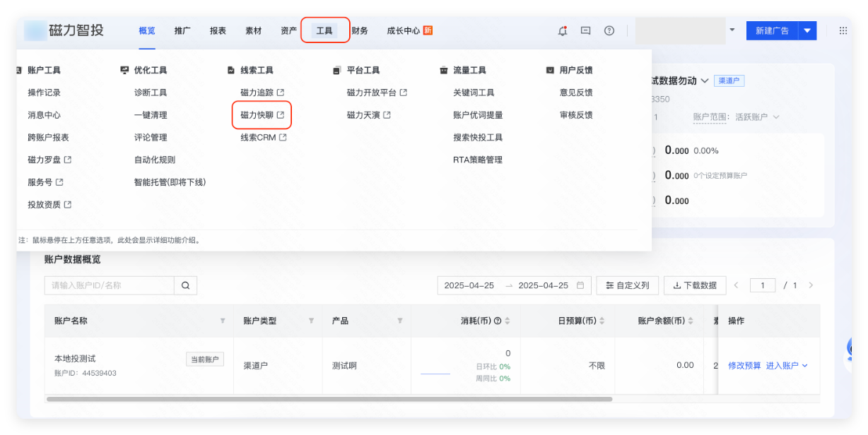Click the page number input field
This screenshot has width=868, height=435.
point(763,285)
